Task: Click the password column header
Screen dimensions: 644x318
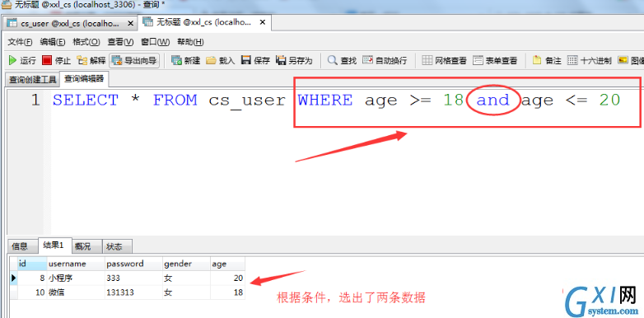Action: 133,264
